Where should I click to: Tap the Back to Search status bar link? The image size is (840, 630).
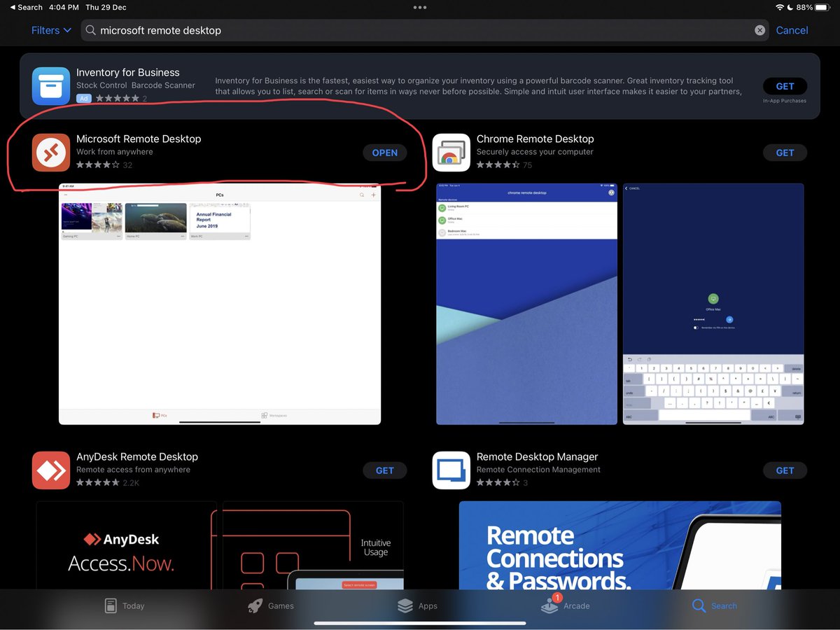click(26, 7)
